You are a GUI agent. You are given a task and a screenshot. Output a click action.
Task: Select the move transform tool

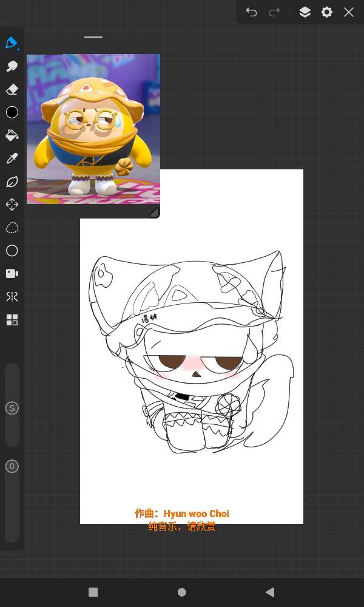(x=12, y=205)
